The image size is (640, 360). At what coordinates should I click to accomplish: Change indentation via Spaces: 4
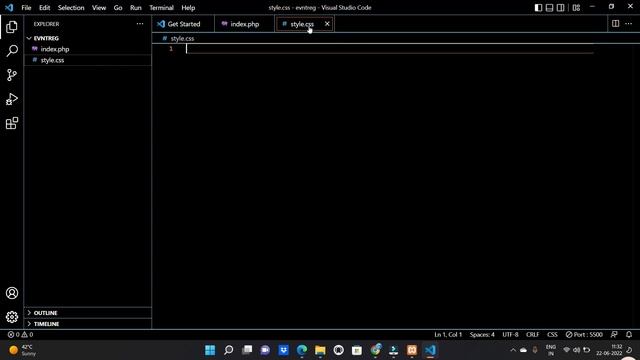[x=482, y=334]
